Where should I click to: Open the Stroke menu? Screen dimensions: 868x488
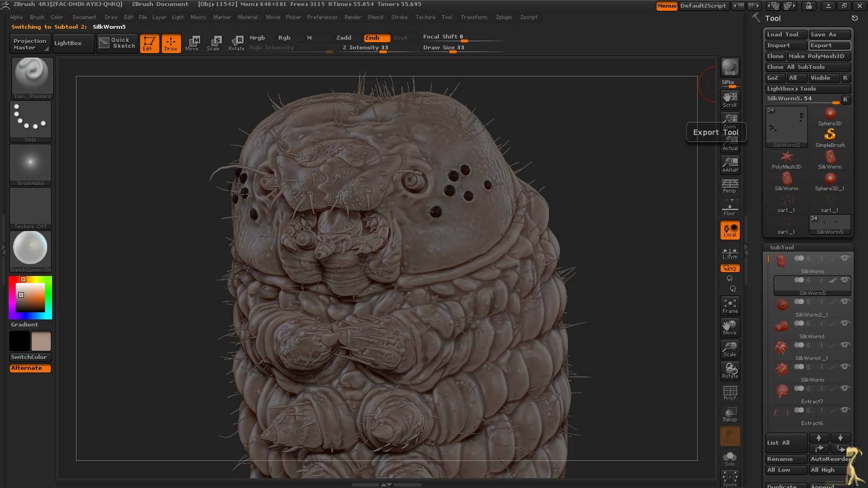tap(399, 17)
